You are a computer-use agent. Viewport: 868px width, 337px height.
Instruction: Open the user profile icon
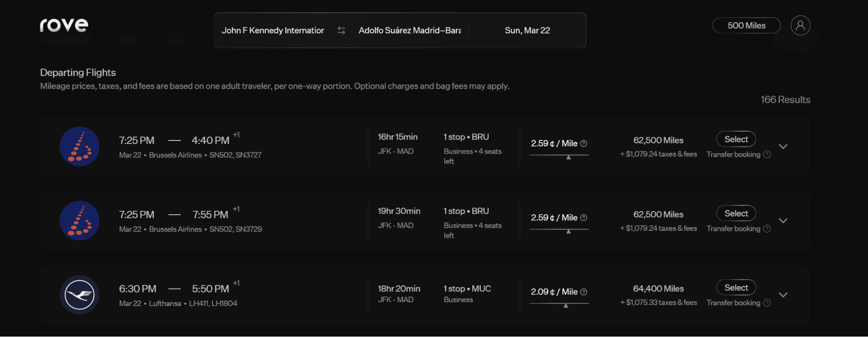pos(800,26)
